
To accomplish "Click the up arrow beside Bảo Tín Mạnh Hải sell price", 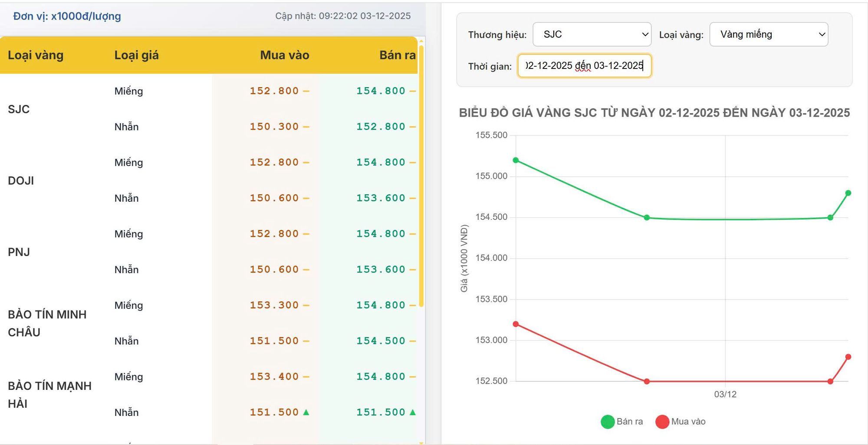I will (x=412, y=412).
